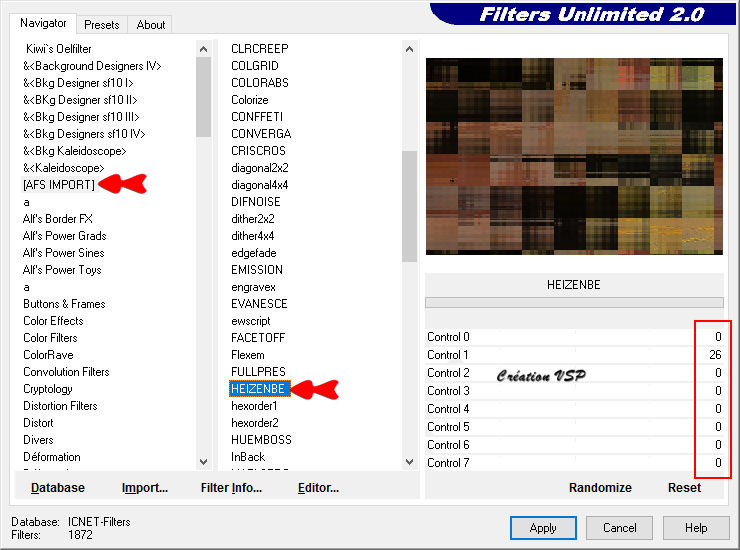Open the filter Editor...

pyautogui.click(x=318, y=488)
